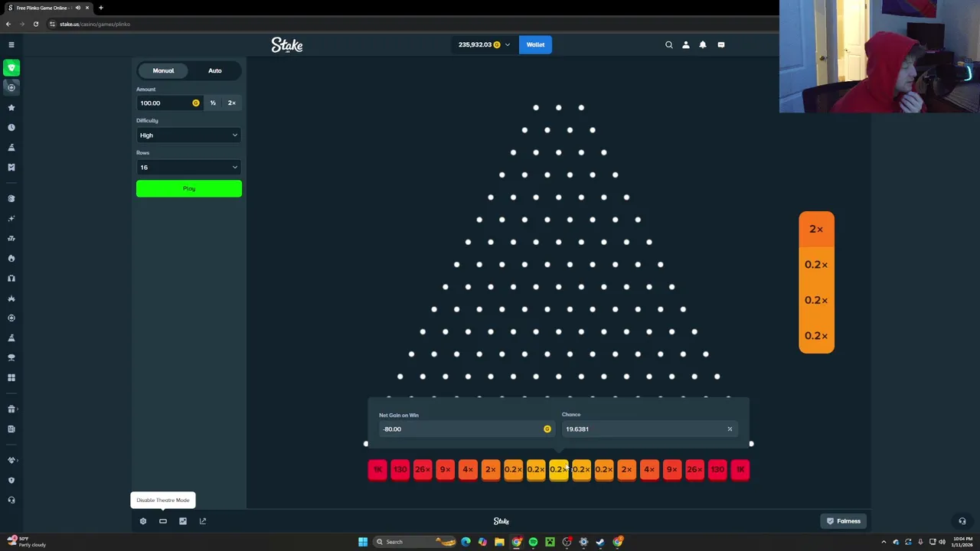This screenshot has width=980, height=551.
Task: Click the right 4× multiplier bucket
Action: [649, 470]
